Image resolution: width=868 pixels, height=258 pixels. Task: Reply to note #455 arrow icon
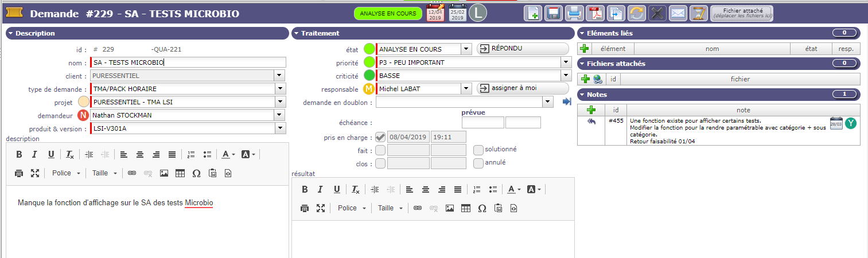click(592, 121)
